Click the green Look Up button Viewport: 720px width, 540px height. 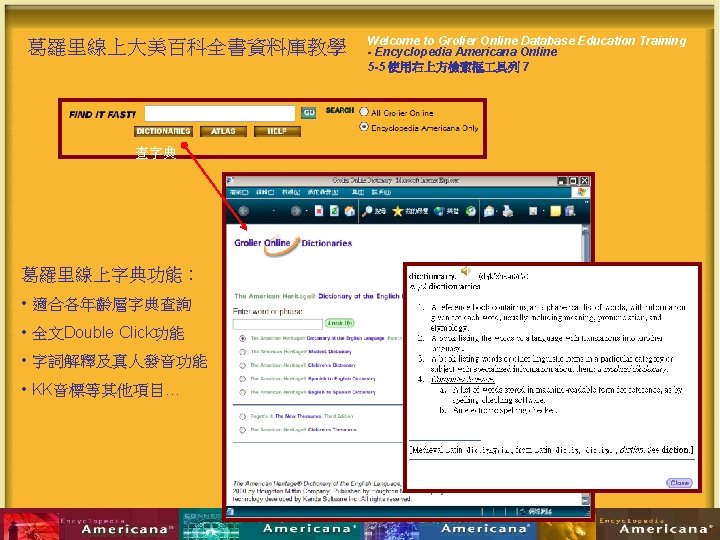[340, 323]
